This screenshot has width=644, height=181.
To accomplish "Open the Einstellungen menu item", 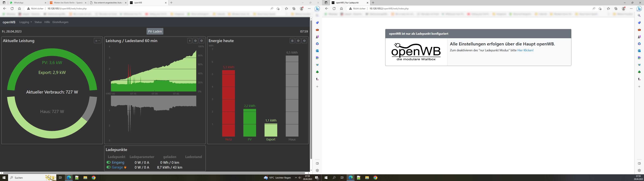I will coord(60,22).
